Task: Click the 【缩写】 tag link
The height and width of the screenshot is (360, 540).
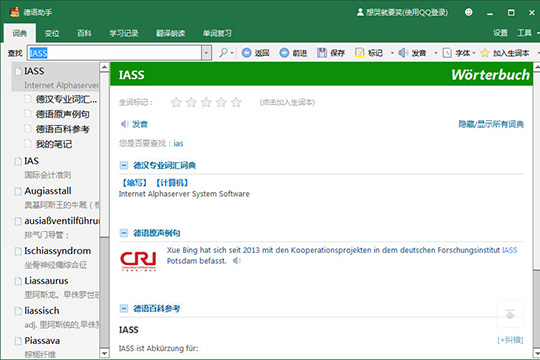Action: tap(134, 183)
